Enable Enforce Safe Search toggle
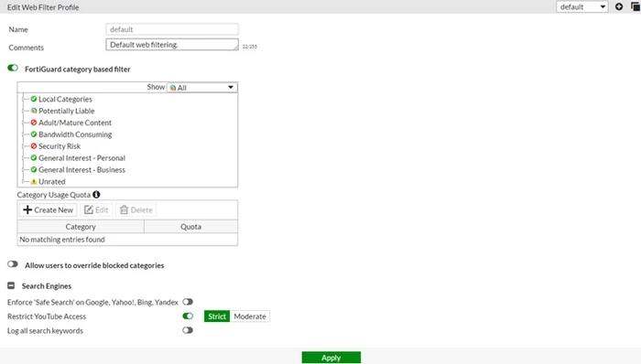 pos(188,302)
